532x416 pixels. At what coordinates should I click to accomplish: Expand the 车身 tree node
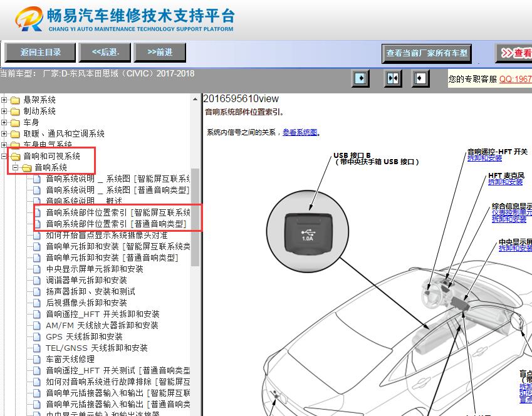click(x=4, y=122)
